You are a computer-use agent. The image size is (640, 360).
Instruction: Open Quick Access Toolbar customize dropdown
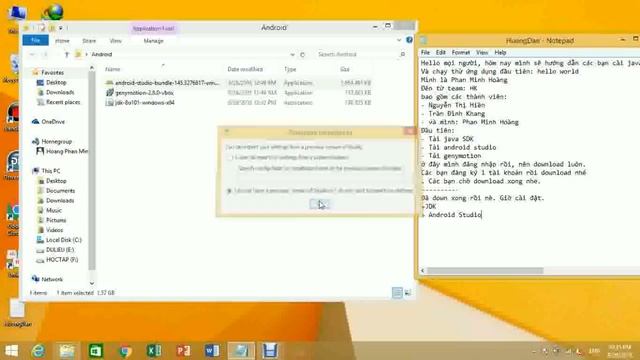click(x=61, y=28)
